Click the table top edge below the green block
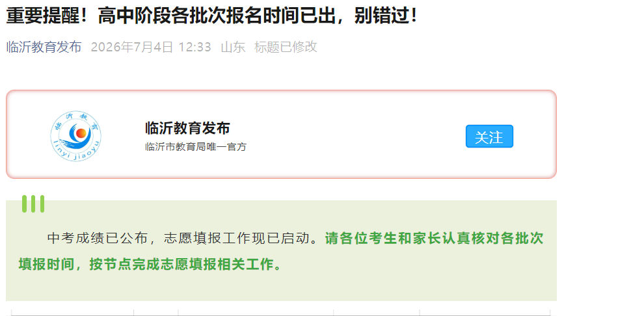Image resolution: width=644 pixels, height=316 pixels. (281, 310)
